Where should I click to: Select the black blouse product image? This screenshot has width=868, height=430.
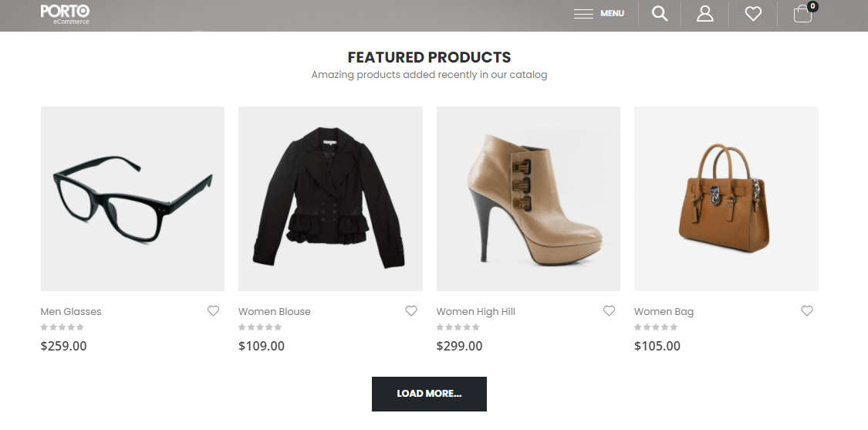point(330,198)
